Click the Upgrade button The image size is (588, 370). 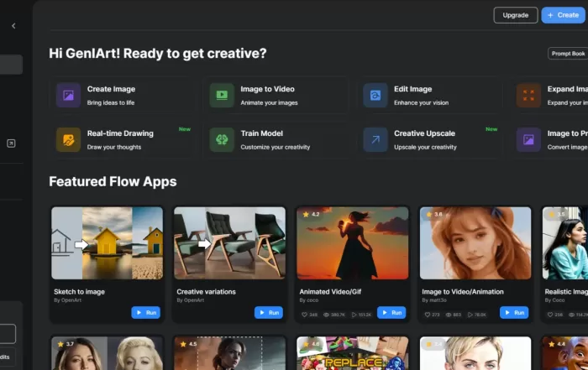point(515,15)
